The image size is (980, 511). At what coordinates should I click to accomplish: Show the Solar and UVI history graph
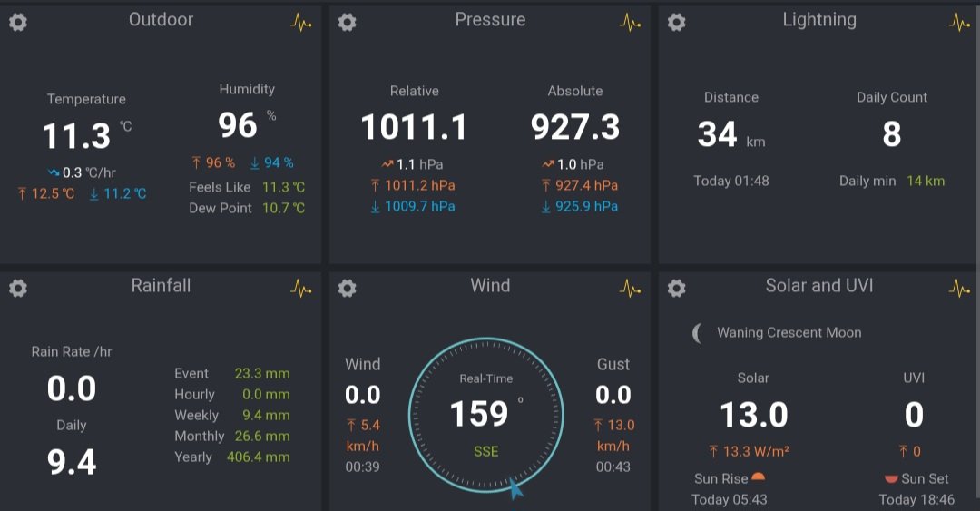959,289
